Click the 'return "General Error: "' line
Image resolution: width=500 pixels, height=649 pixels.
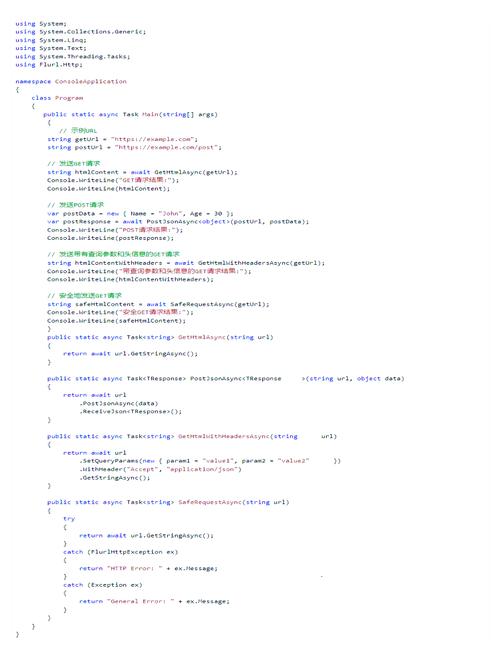coord(154,601)
